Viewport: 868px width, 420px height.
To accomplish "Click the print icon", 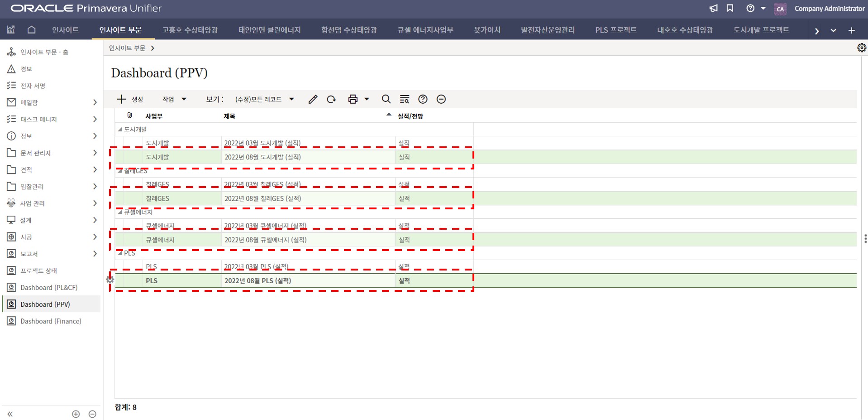I will (x=353, y=99).
